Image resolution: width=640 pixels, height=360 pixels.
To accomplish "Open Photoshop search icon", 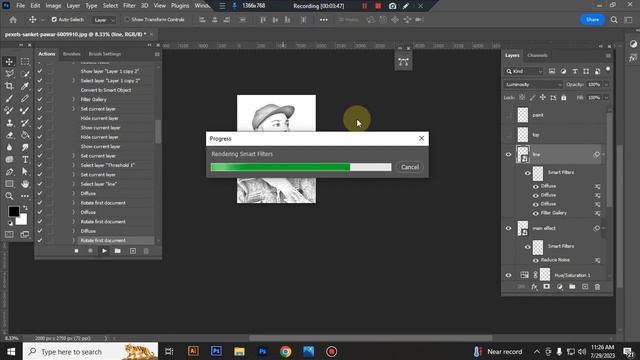I will tap(614, 20).
